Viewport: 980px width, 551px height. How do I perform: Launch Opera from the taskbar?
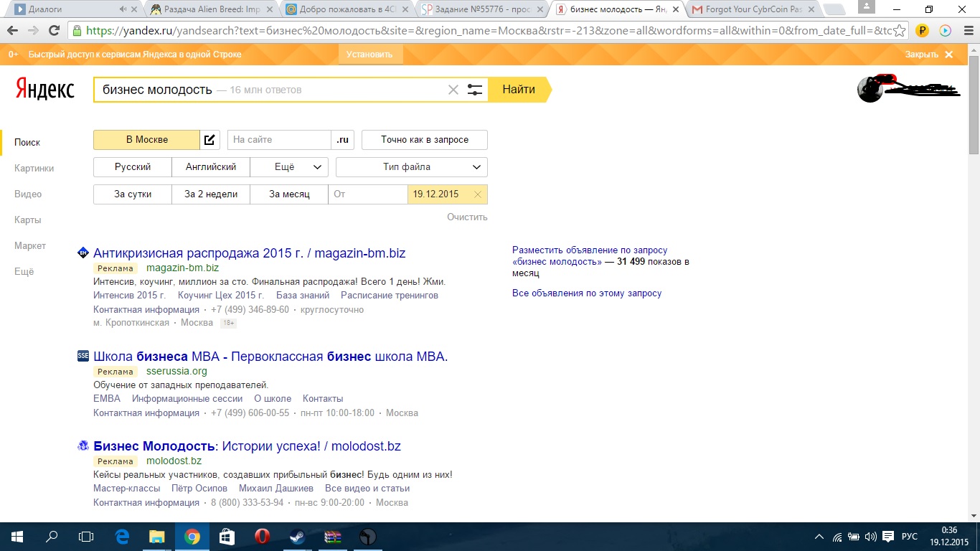[262, 537]
